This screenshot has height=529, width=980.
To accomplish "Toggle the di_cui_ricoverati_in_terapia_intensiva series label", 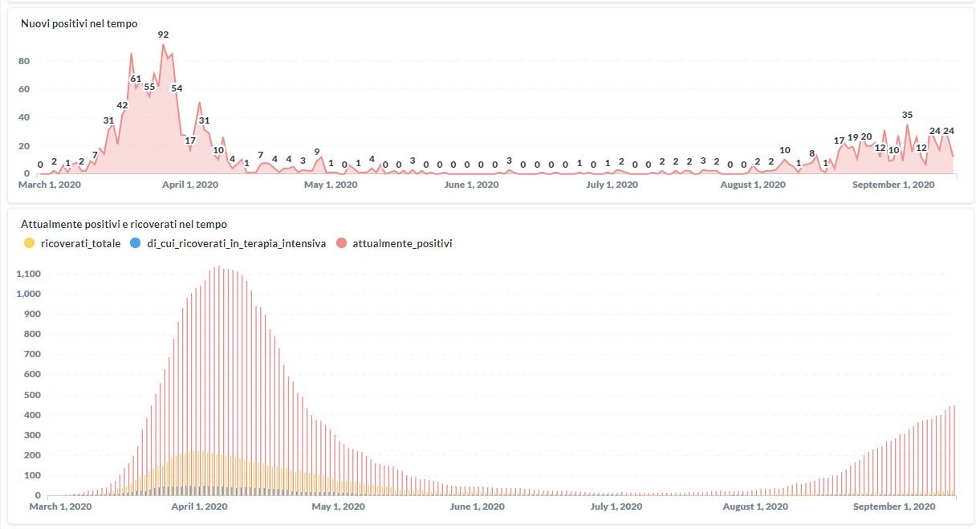I will coord(237,243).
